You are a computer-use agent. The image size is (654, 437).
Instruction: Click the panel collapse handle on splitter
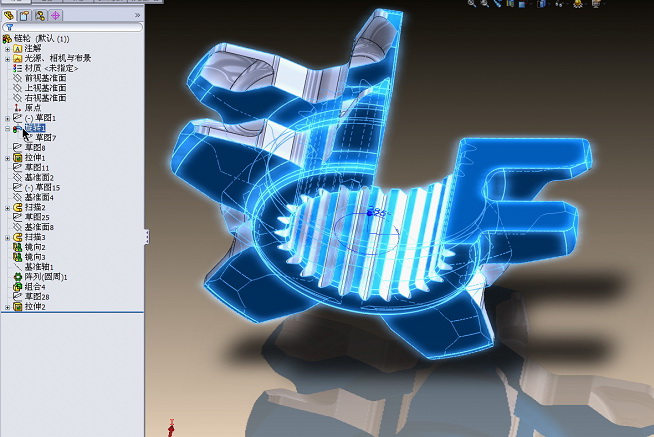pyautogui.click(x=147, y=237)
